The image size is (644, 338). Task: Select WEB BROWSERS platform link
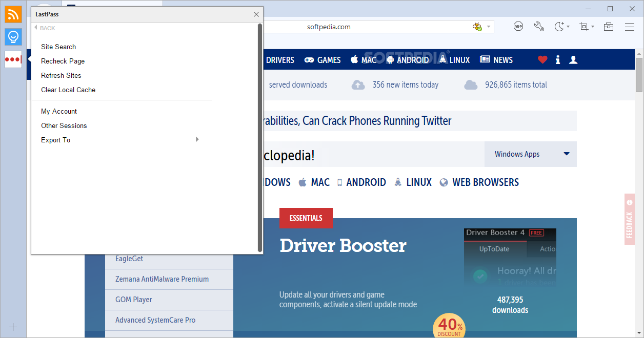(x=479, y=182)
